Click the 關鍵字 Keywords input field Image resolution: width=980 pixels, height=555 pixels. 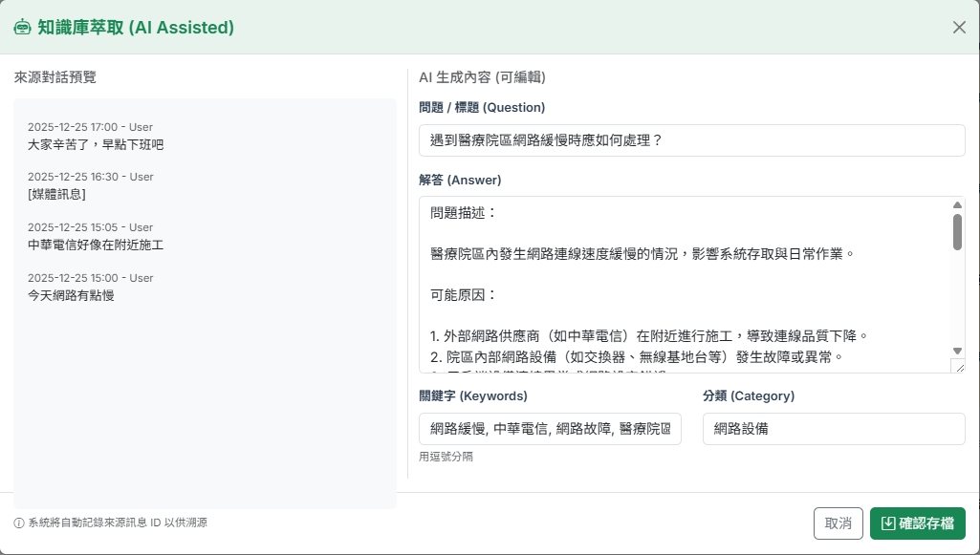click(x=550, y=428)
